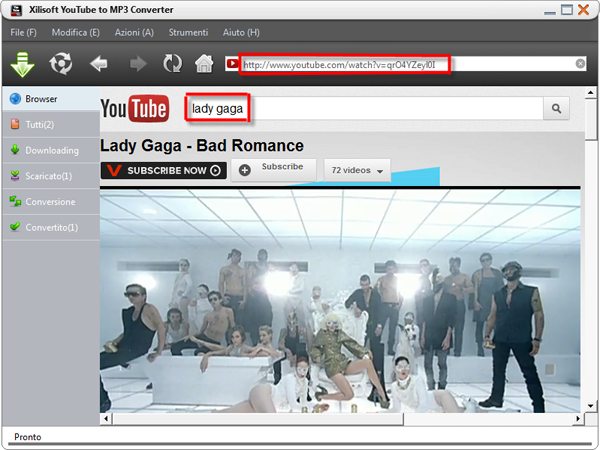The width and height of the screenshot is (600, 450).
Task: Select the Browser sidebar tab
Action: [x=51, y=99]
